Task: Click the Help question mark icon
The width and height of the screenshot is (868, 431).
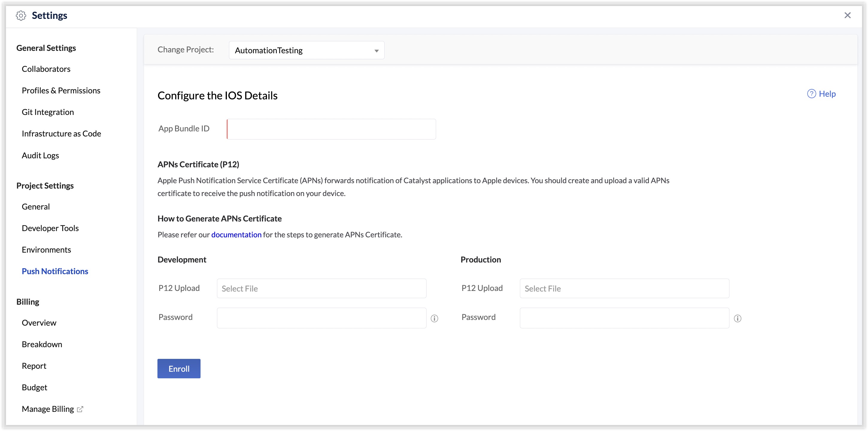Action: coord(811,94)
